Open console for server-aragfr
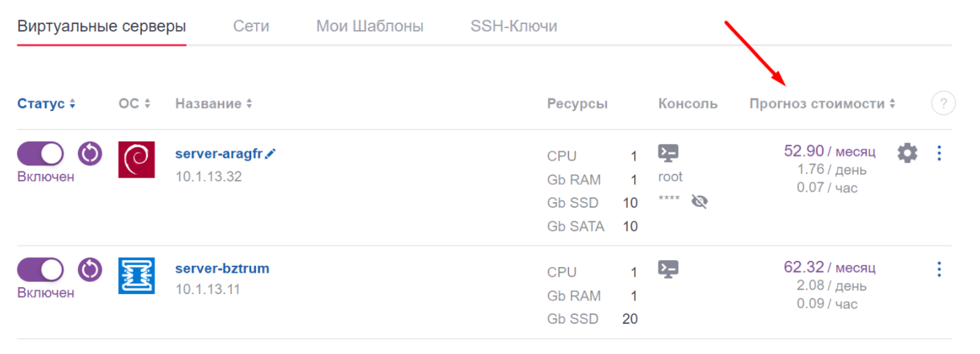The width and height of the screenshot is (980, 354). click(668, 153)
